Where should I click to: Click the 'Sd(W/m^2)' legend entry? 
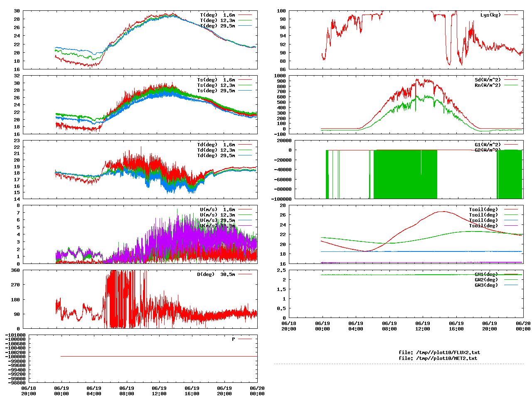[x=488, y=80]
